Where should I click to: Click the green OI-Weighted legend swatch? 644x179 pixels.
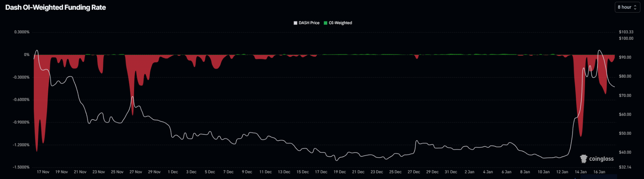[x=326, y=23]
